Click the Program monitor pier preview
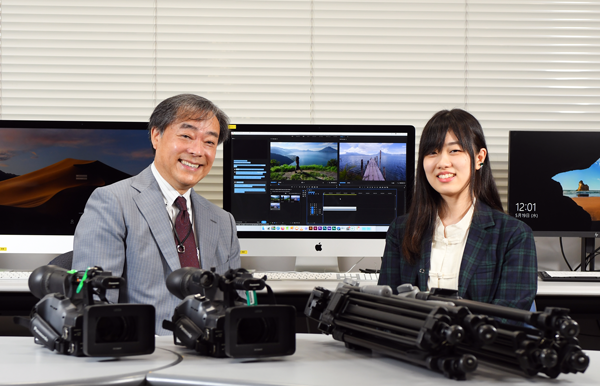 click(x=373, y=162)
